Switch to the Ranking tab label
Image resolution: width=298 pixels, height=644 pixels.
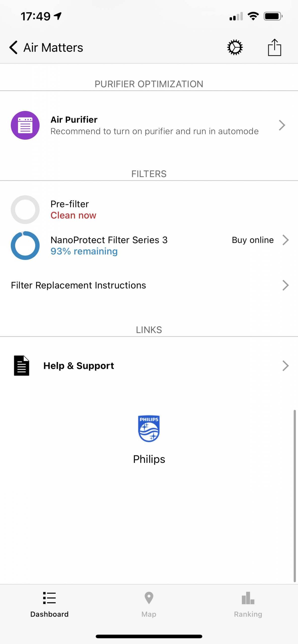click(x=248, y=614)
